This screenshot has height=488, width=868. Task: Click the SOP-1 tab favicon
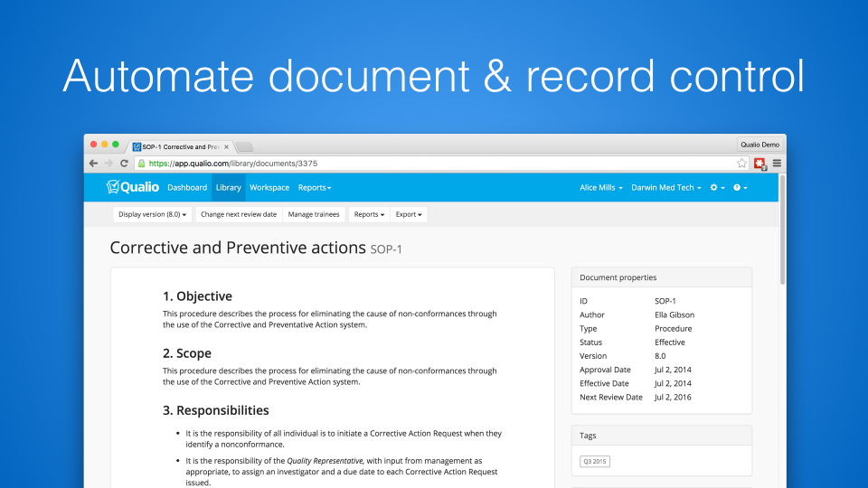[137, 146]
